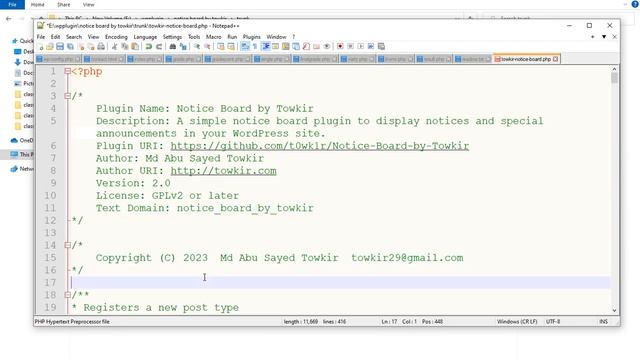640x360 pixels.
Task: Open the Function List toolbar icon
Action: tap(306, 47)
